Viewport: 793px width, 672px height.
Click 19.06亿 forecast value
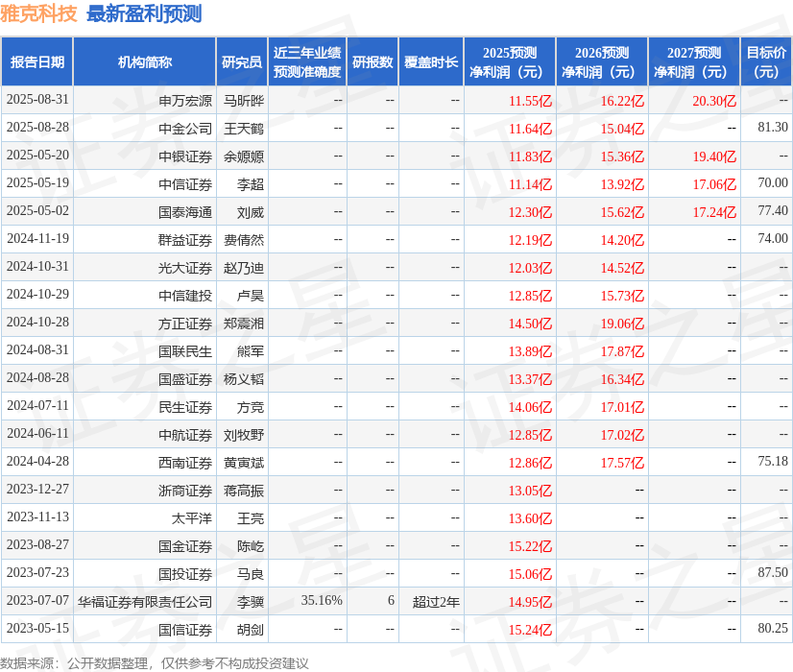pyautogui.click(x=622, y=324)
